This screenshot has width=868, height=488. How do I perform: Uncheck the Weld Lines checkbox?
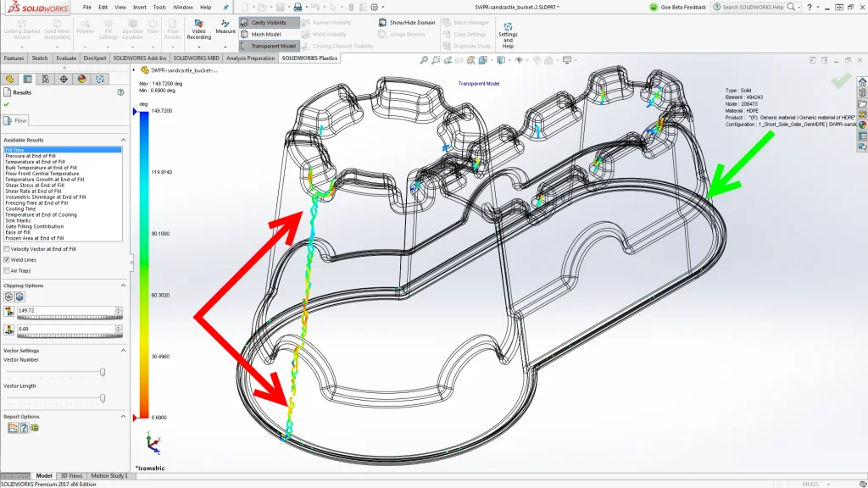click(7, 260)
